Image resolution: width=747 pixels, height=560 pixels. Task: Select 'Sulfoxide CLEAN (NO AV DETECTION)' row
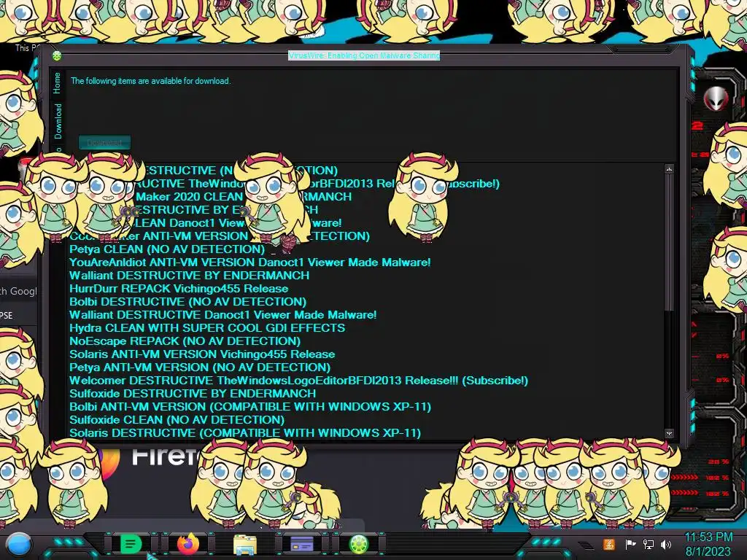pos(177,420)
